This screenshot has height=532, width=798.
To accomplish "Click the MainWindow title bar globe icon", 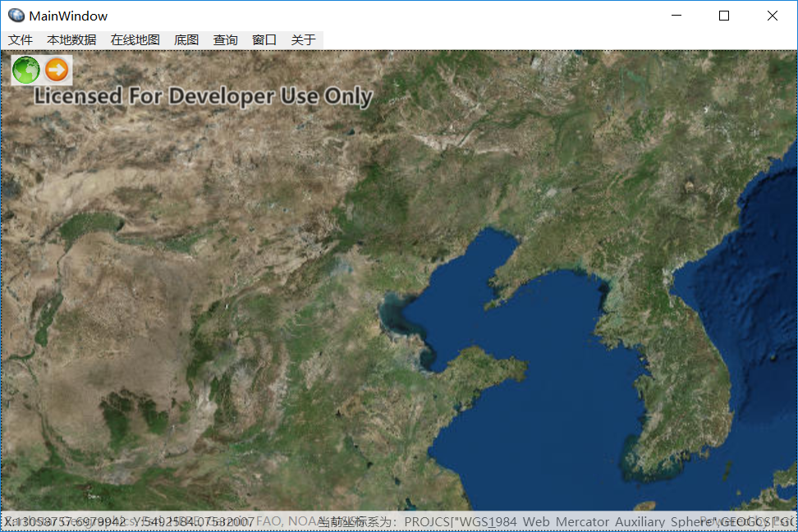I will [x=16, y=15].
